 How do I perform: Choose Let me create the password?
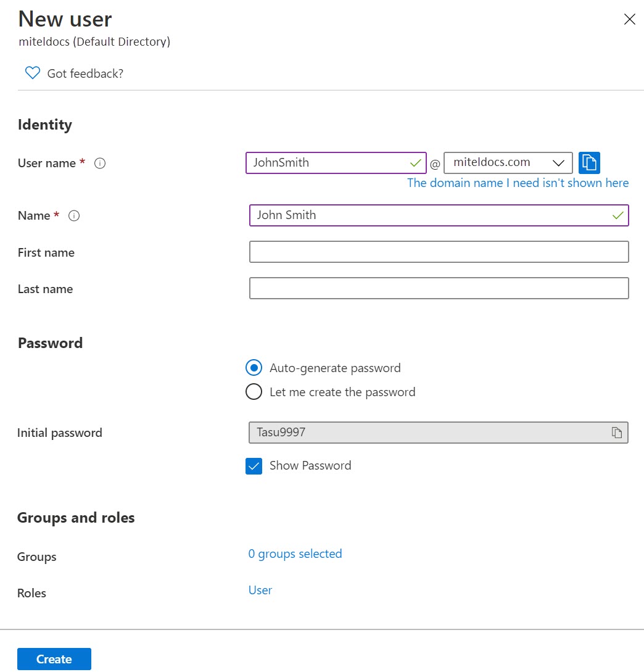pyautogui.click(x=254, y=392)
